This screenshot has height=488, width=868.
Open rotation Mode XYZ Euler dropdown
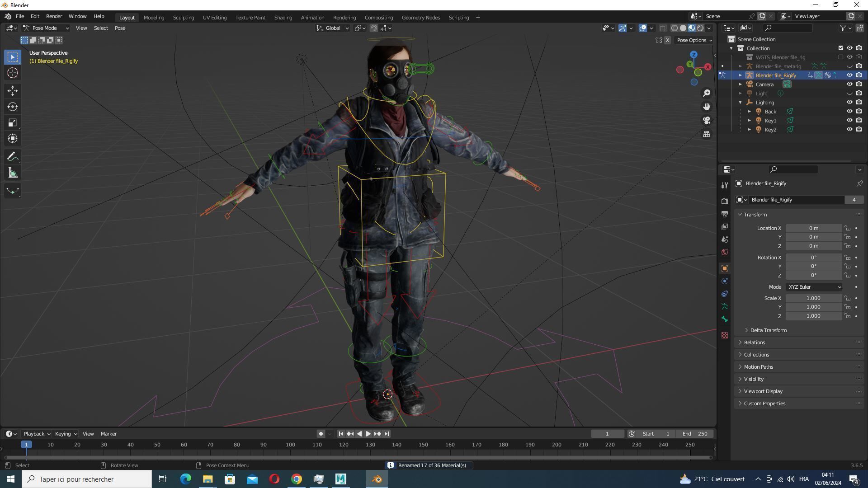pyautogui.click(x=814, y=287)
